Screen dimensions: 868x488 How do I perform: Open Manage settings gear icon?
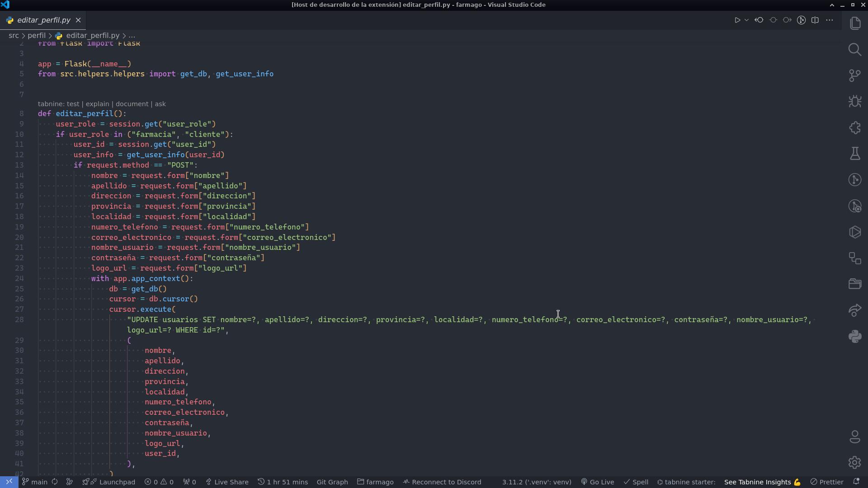[x=854, y=462]
